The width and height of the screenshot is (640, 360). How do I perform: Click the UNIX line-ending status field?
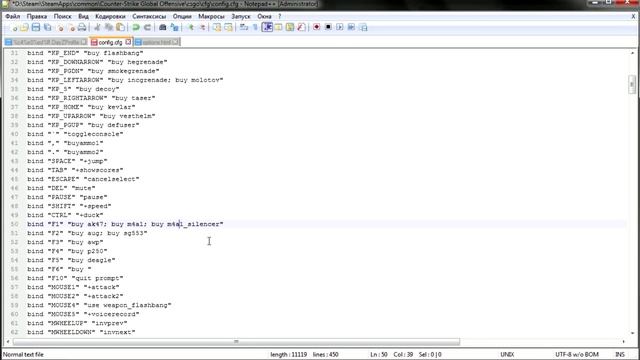[x=507, y=354]
